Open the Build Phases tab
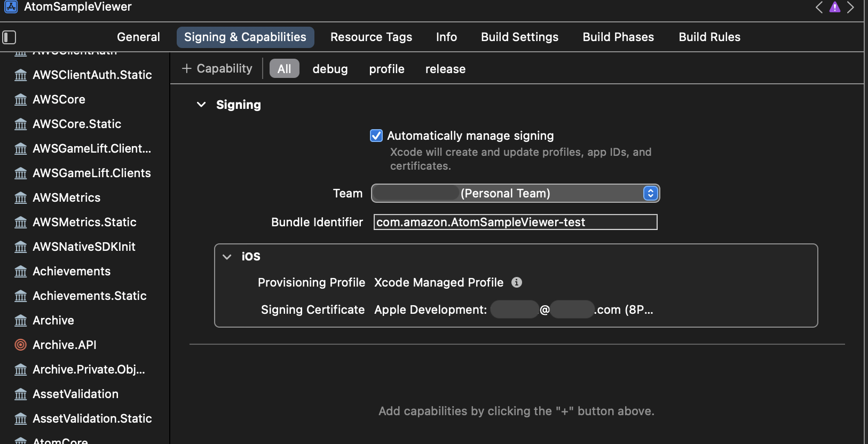Viewport: 868px width, 444px height. (618, 37)
